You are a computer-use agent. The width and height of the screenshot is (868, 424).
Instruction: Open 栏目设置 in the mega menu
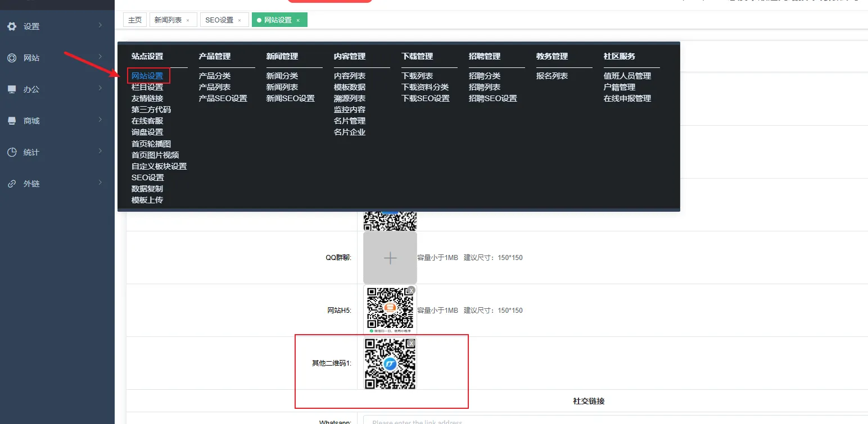pos(147,87)
